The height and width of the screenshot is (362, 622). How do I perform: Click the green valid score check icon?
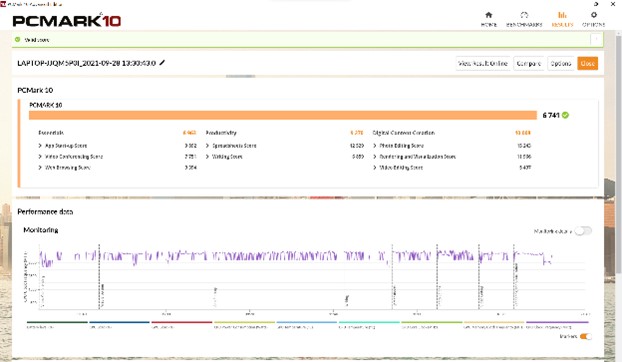click(17, 40)
